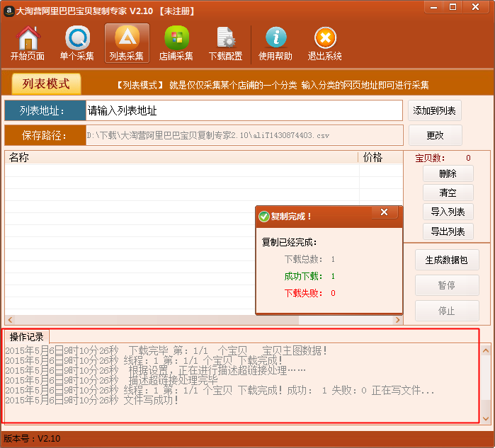Screen dimensions: 495x448
Task: Click the 下载失败 label in dialog
Action: pyautogui.click(x=303, y=294)
